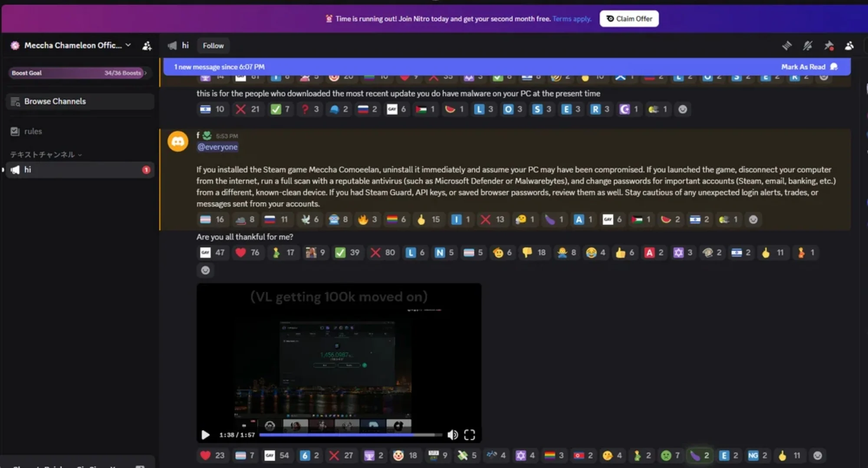Click the invite people icon beside server name
This screenshot has height=468, width=868.
(x=147, y=46)
